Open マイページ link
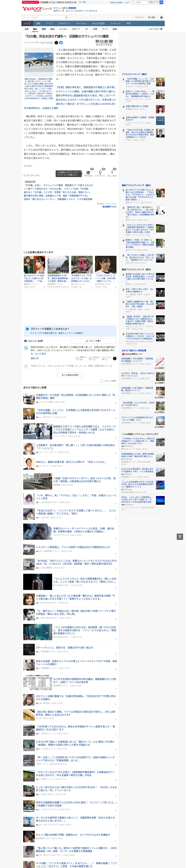This screenshot has width=186, height=868. pos(139,17)
